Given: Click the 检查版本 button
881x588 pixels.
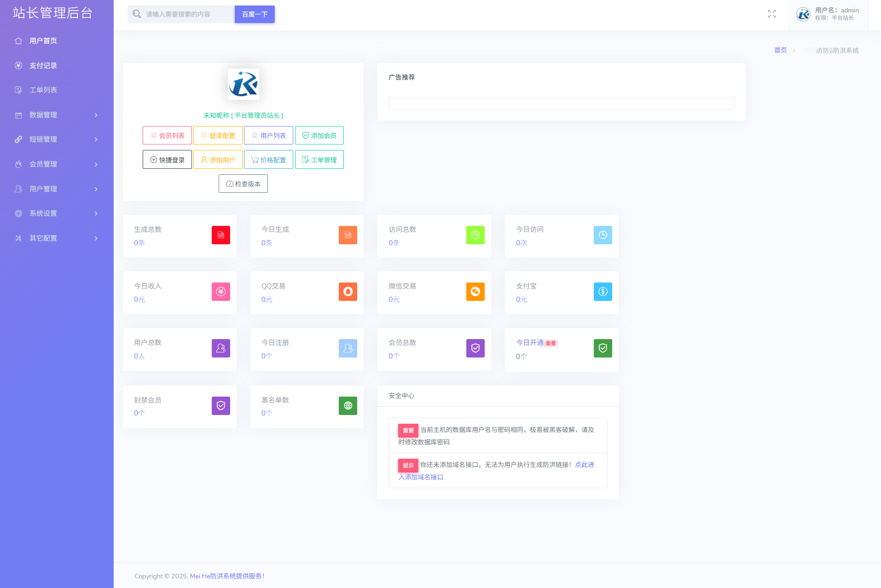Looking at the screenshot, I should coord(243,184).
